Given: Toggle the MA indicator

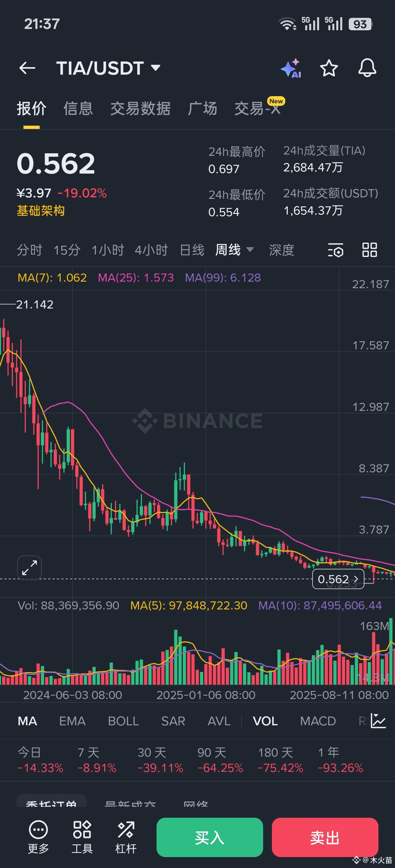Looking at the screenshot, I should pos(27,721).
